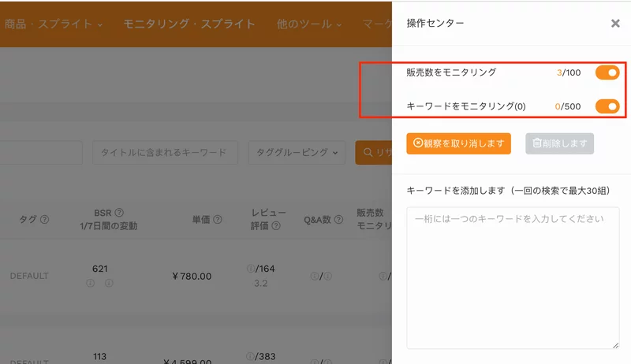Expand the タググルーピング dropdown
The image size is (631, 364).
pyautogui.click(x=297, y=153)
